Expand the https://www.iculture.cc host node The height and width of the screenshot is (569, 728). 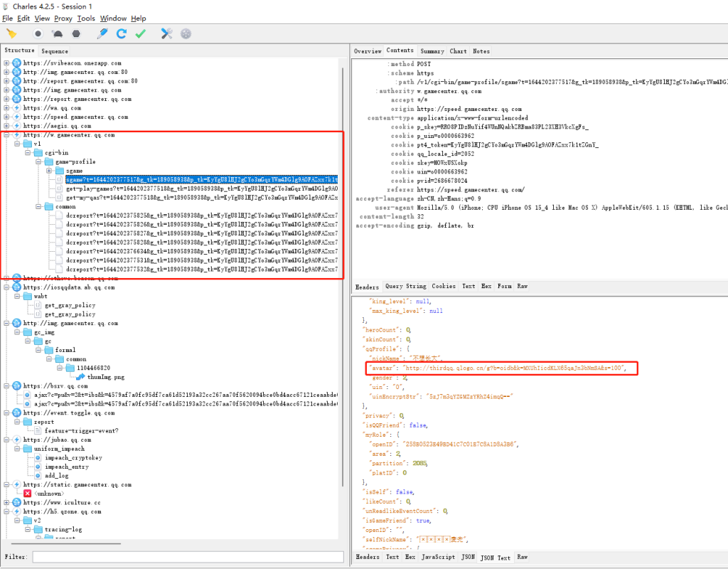(7, 502)
